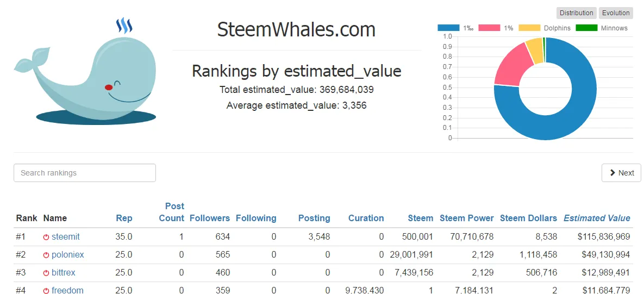The width and height of the screenshot is (644, 294).
Task: Click the 565 Followers cell
Action: 223,254
